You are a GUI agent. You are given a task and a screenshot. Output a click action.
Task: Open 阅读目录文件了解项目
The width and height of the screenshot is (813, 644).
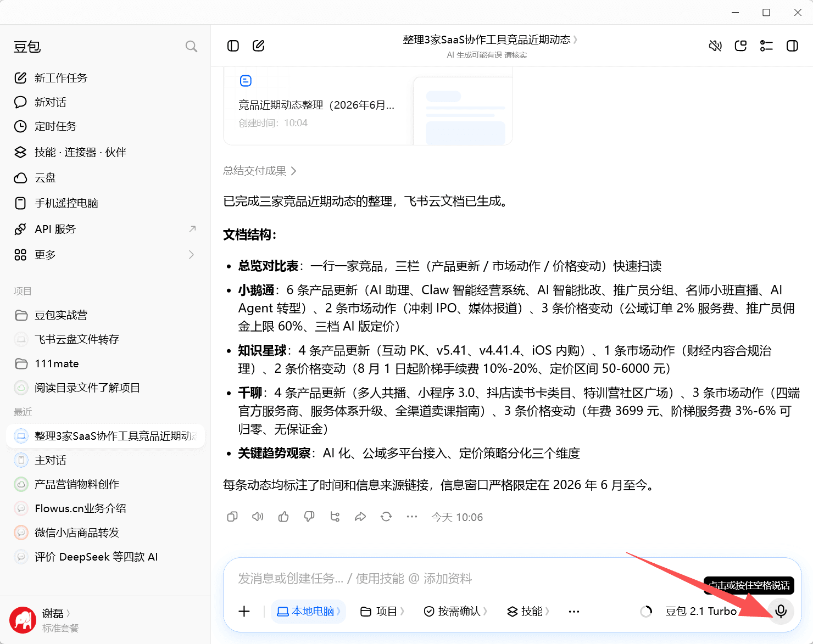click(x=105, y=388)
